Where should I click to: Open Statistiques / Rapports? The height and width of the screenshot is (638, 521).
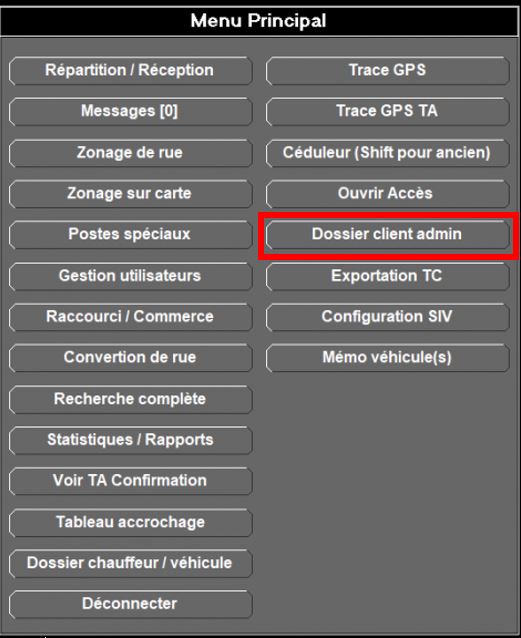pyautogui.click(x=130, y=440)
